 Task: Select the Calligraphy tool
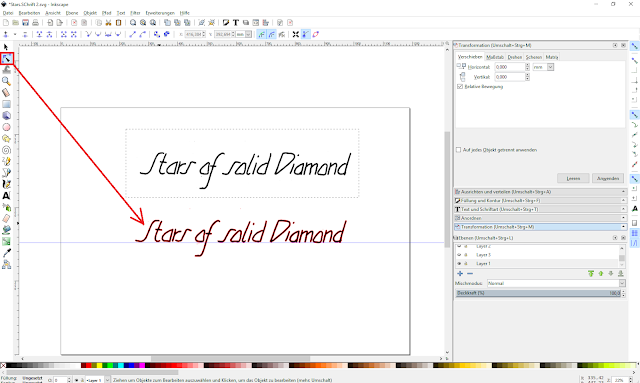pos(6,185)
